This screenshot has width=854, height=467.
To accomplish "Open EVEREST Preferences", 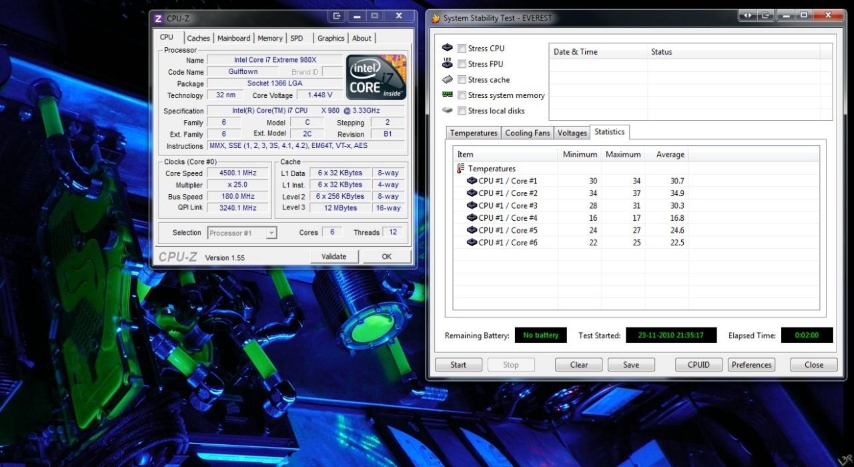I will point(752,365).
